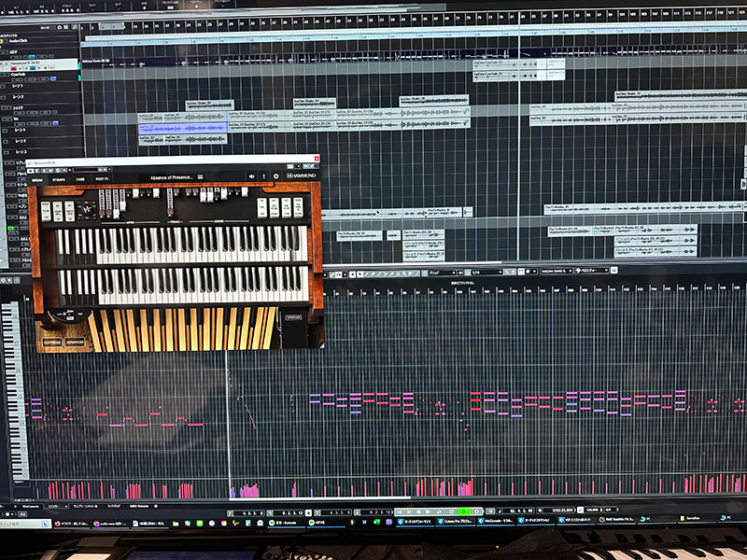The width and height of the screenshot is (747, 560).
Task: Close the Hammond B-3X plugin window
Action: pos(316,159)
